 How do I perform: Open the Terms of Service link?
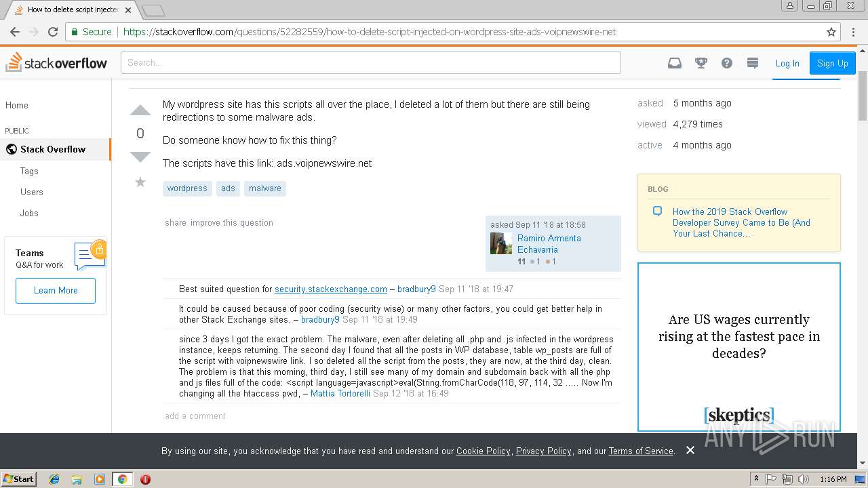[641, 451]
